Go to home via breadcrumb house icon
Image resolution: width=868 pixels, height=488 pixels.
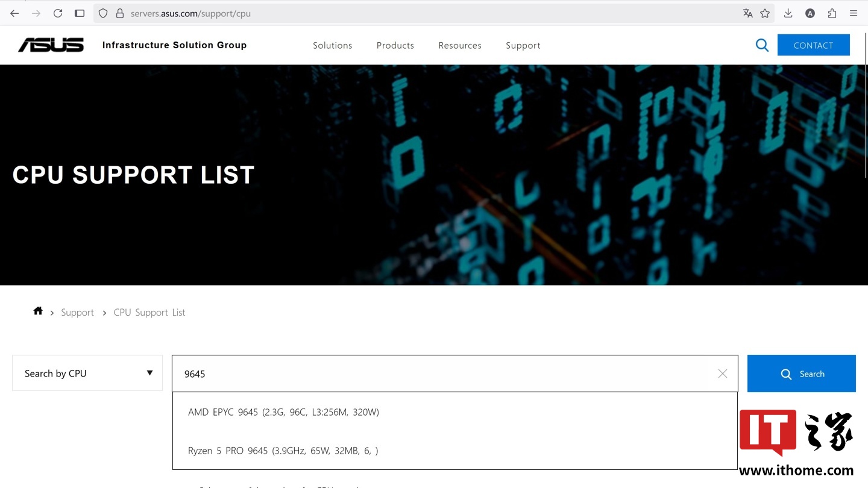coord(38,311)
